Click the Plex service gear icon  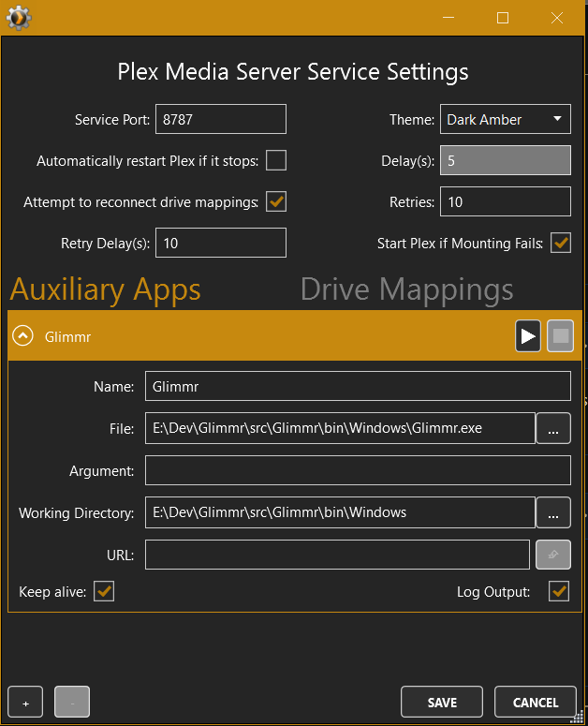[19, 18]
